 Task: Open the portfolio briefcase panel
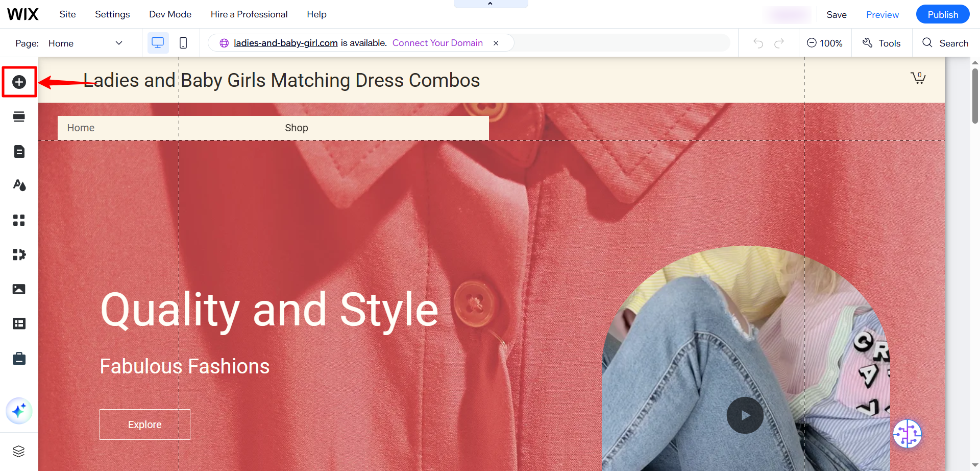(19, 359)
